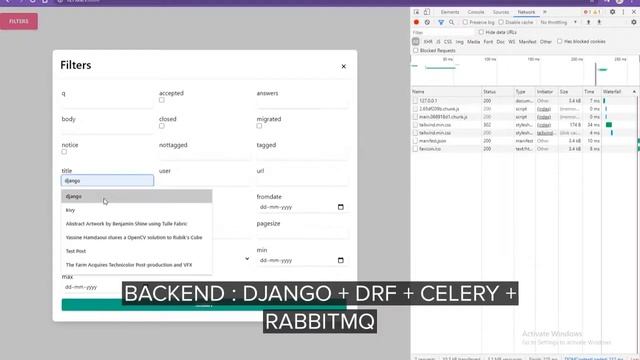This screenshot has width=640, height=360.
Task: Choose 'Abstract Artwork by Benjamin Shine' suggestion
Action: [x=137, y=224]
